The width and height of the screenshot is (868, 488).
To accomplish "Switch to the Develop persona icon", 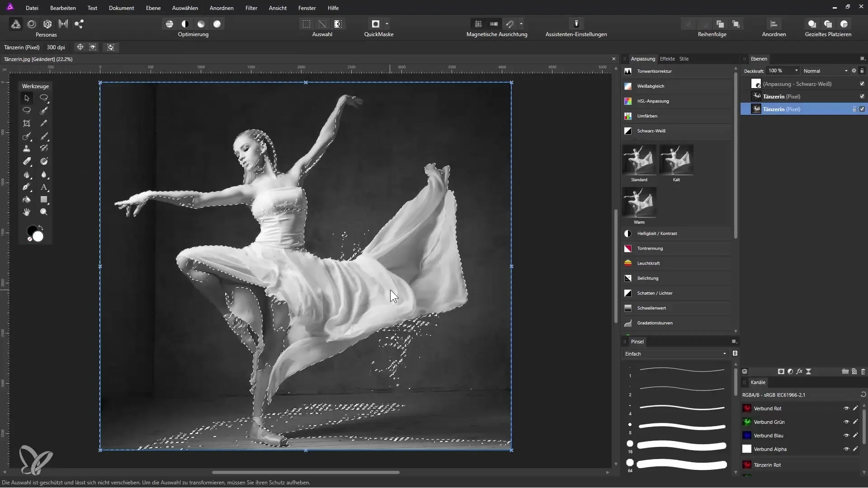I will point(47,24).
